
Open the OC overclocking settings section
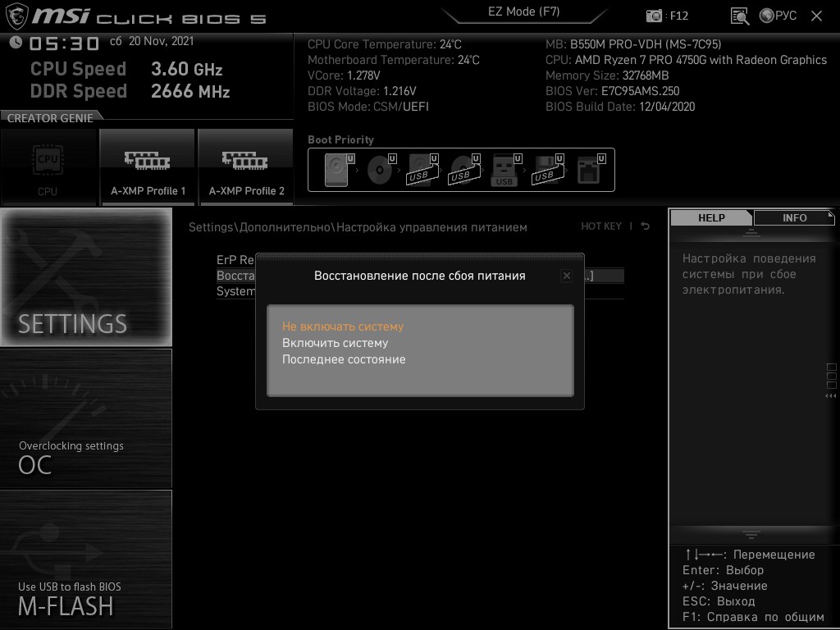pos(85,418)
